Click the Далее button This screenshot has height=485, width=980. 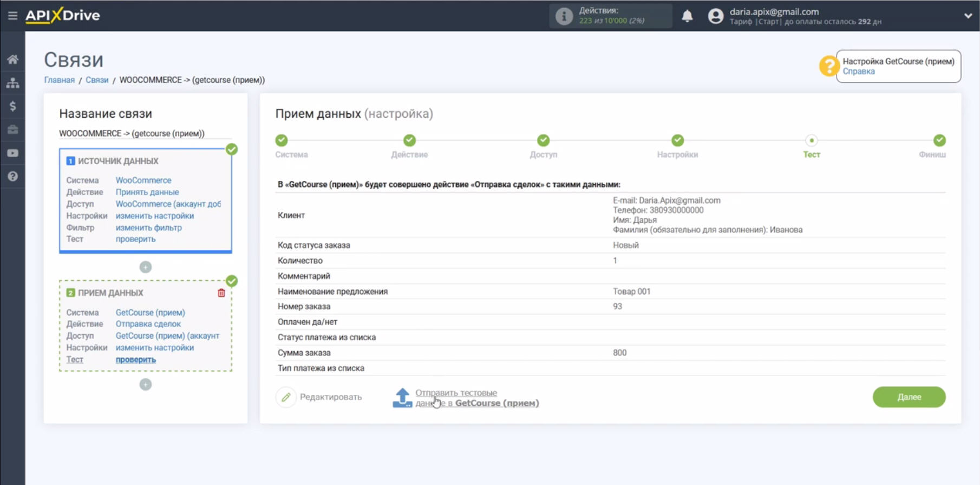909,397
